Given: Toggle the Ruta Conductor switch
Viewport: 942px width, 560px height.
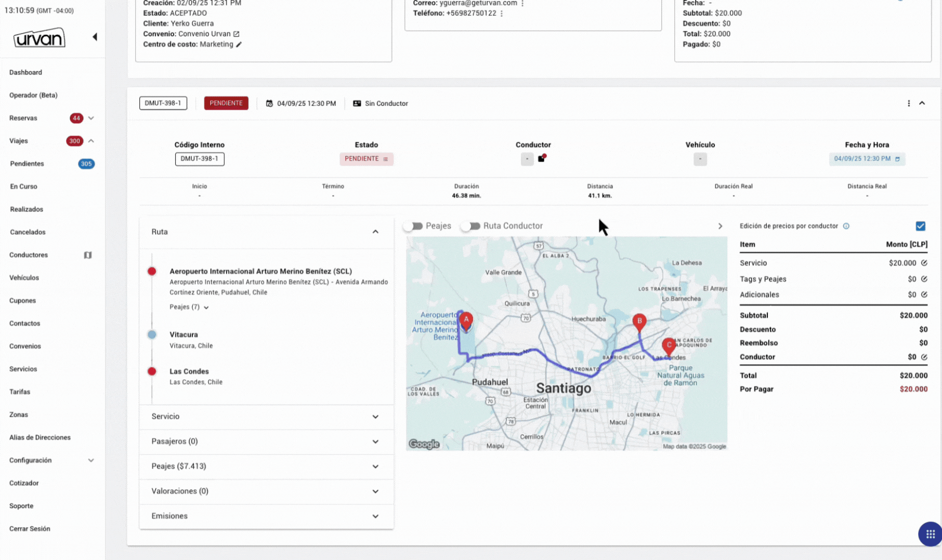Looking at the screenshot, I should coord(472,226).
